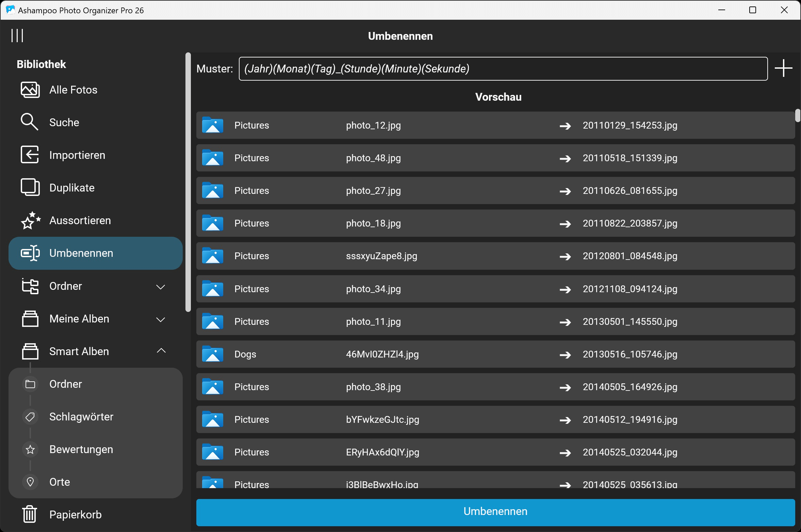Open Orte under Smart Alben
The image size is (801, 532).
coord(60,482)
